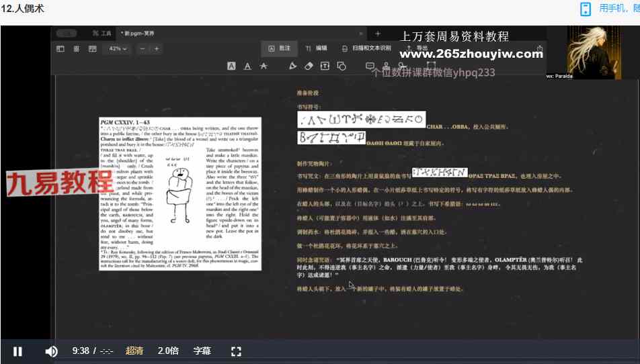Toggle 字幕 subtitles
Image resolution: width=640 pixels, height=364 pixels.
202,351
